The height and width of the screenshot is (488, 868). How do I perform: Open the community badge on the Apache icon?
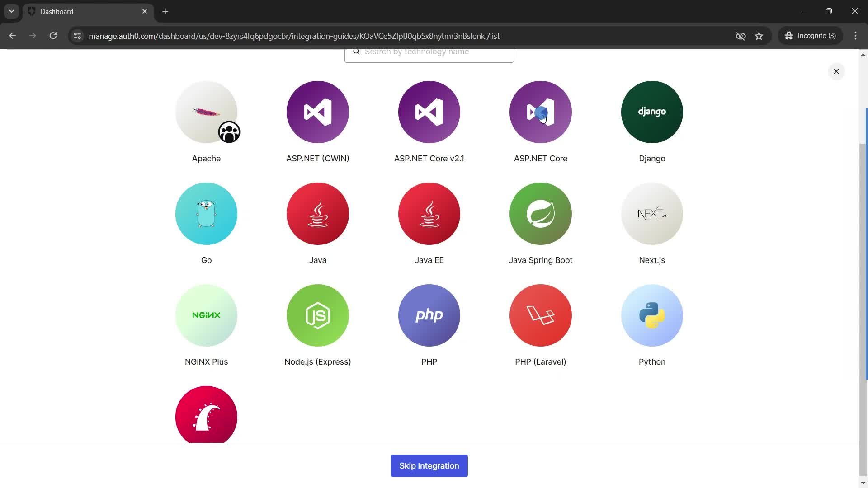229,132
